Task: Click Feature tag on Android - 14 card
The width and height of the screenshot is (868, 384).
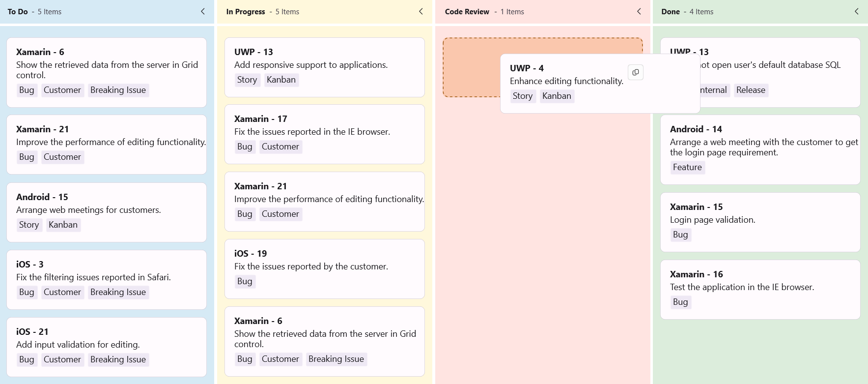Action: 687,167
